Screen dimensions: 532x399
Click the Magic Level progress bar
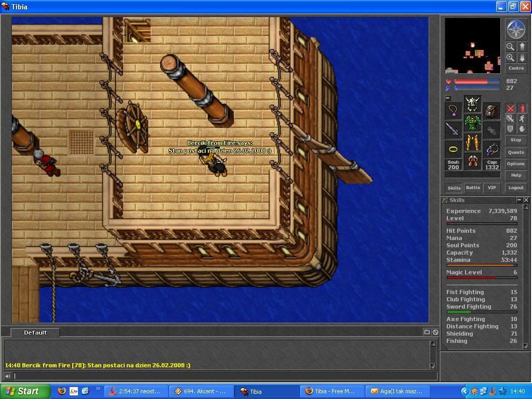click(x=482, y=277)
